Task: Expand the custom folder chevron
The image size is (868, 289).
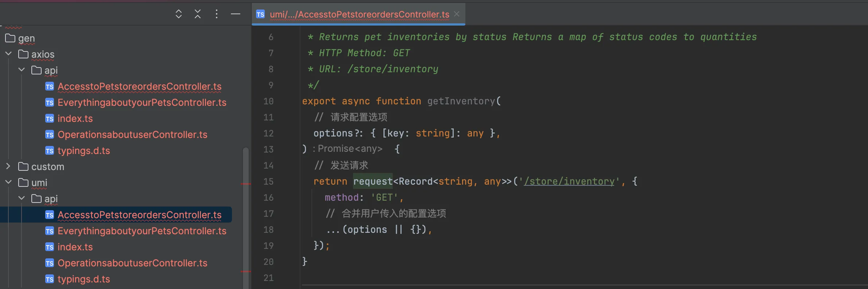Action: [9, 166]
